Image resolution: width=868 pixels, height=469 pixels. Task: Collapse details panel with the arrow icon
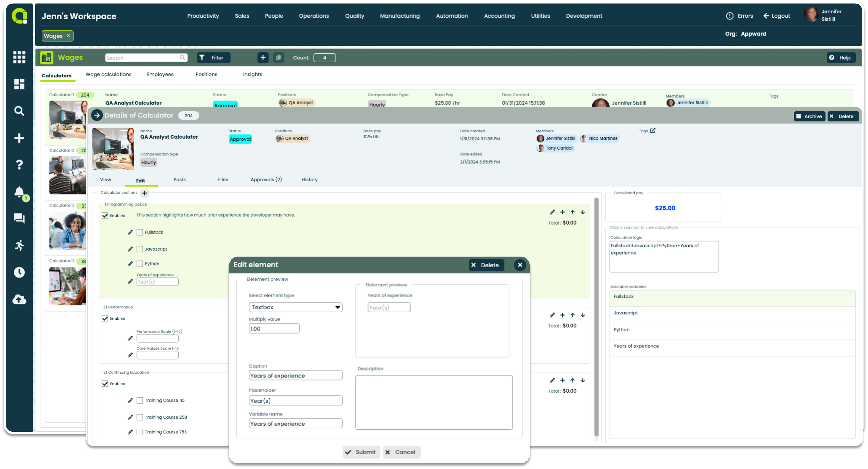(97, 115)
